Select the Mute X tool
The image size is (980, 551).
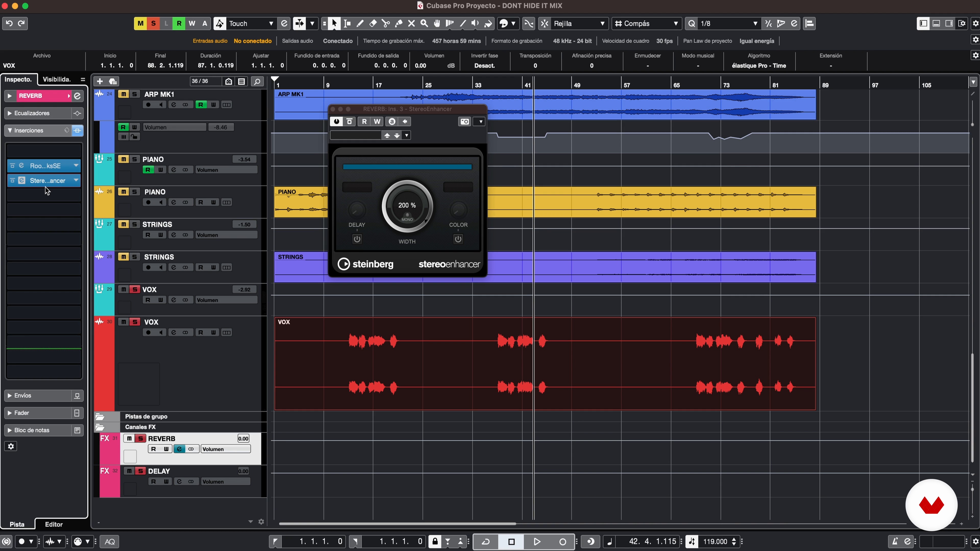pos(411,23)
